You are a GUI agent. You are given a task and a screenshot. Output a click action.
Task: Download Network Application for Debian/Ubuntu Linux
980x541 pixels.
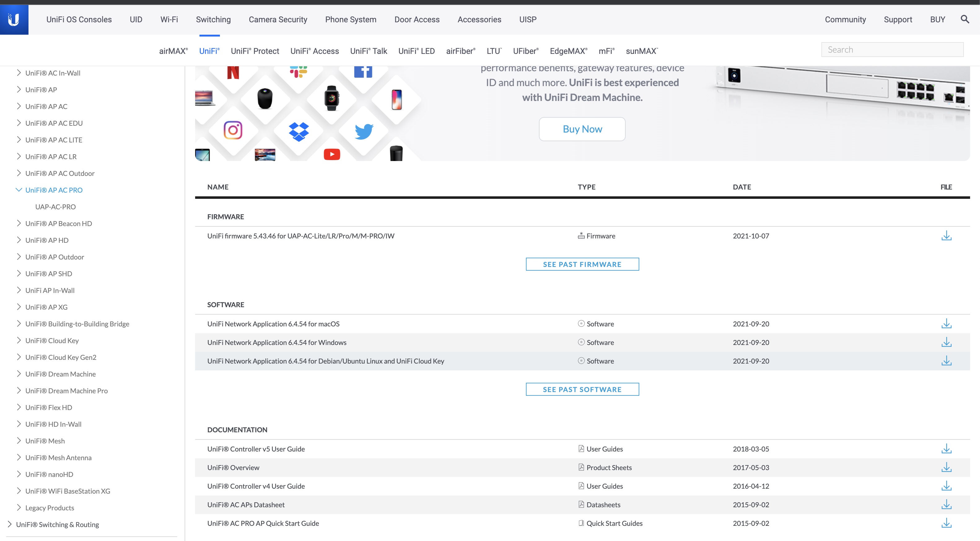[946, 361]
